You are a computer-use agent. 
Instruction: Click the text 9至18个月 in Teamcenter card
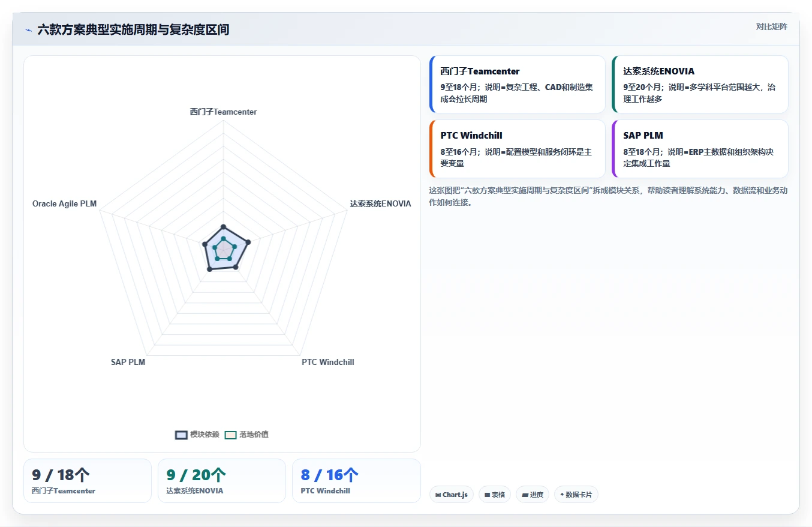(459, 87)
